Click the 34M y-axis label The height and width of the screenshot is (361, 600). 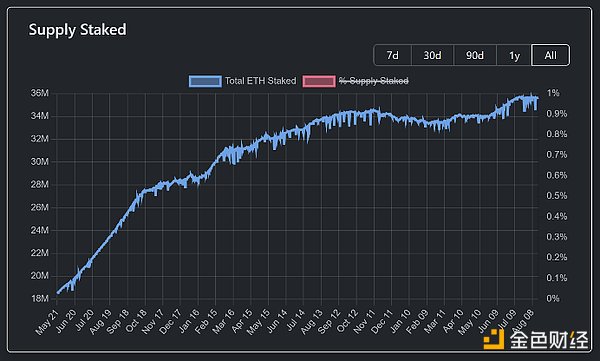[x=39, y=116]
